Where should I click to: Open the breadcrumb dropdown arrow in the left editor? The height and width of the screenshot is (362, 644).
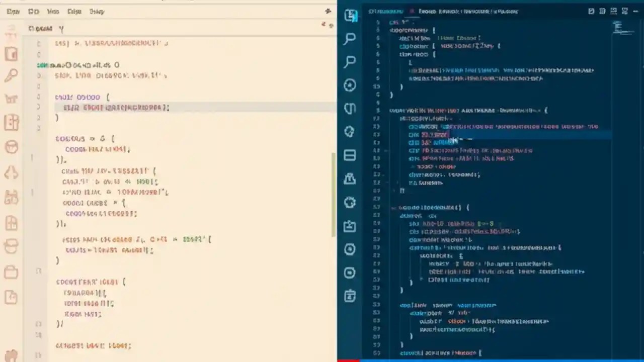pos(61,29)
